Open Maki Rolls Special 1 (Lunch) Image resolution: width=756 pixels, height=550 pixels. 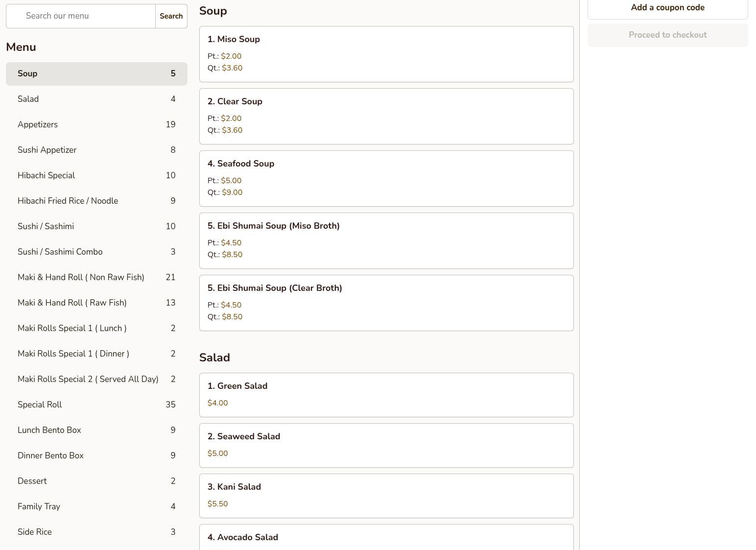[x=96, y=329]
